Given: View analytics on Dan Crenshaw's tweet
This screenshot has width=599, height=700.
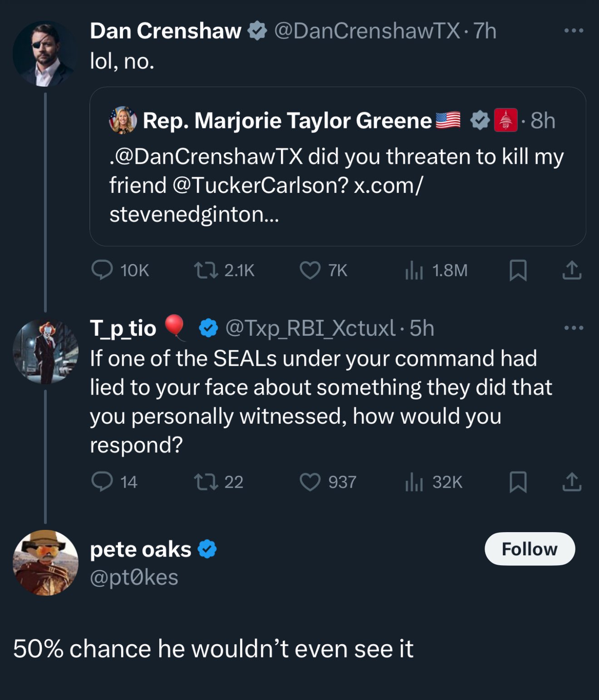Looking at the screenshot, I should click(x=414, y=270).
